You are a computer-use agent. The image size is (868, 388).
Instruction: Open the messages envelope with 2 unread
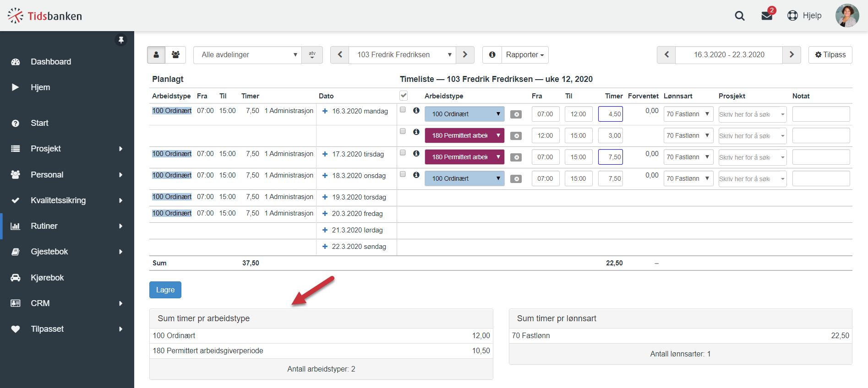[x=767, y=16]
